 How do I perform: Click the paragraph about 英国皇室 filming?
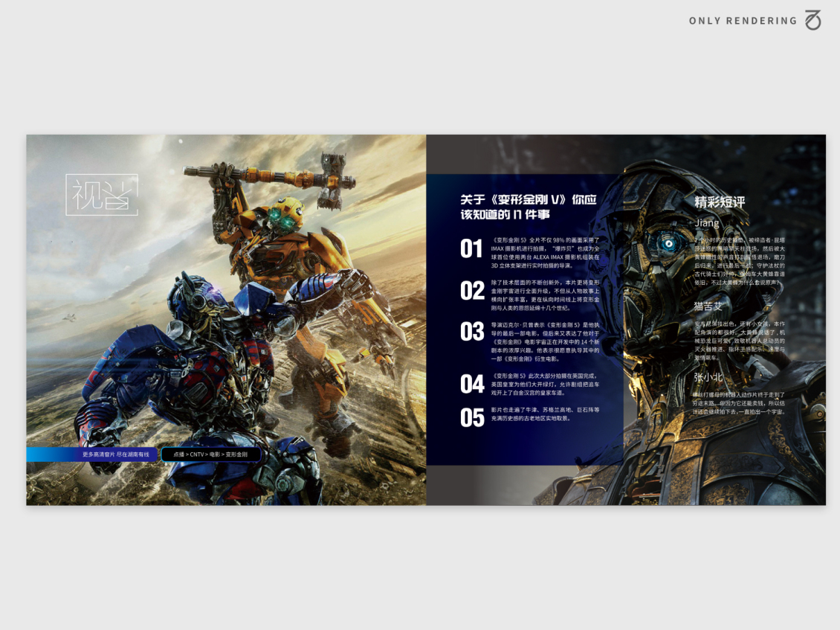click(546, 385)
